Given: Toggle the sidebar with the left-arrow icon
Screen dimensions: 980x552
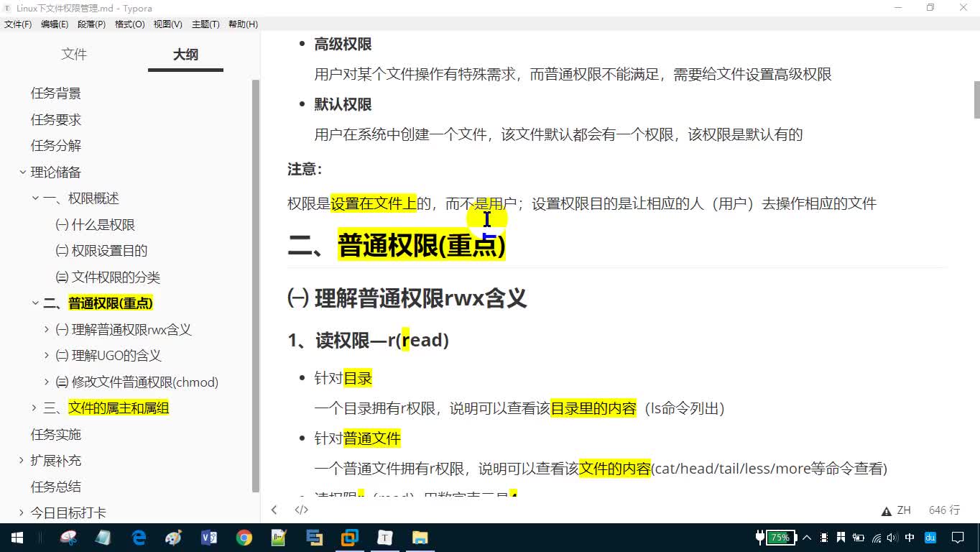Looking at the screenshot, I should click(274, 510).
